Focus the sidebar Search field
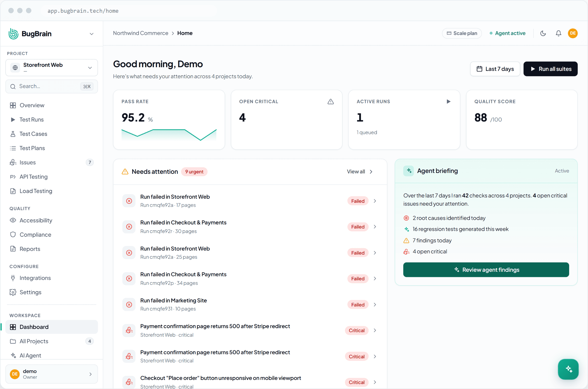 pyautogui.click(x=51, y=86)
